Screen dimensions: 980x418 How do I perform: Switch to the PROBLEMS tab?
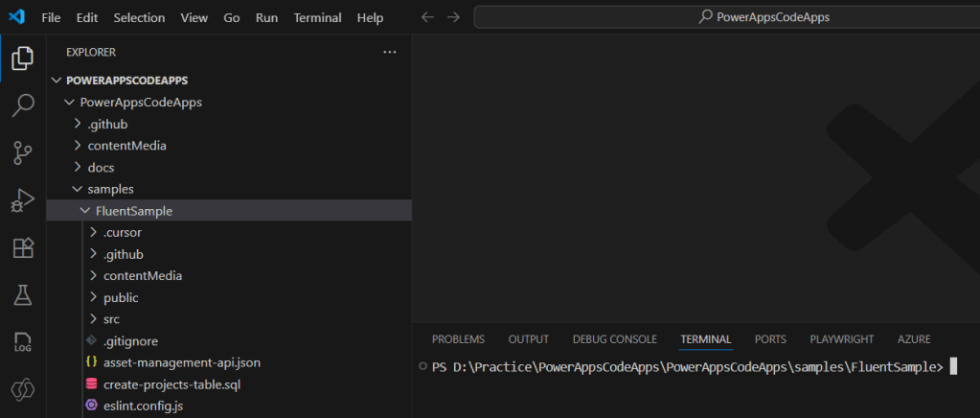(x=458, y=339)
